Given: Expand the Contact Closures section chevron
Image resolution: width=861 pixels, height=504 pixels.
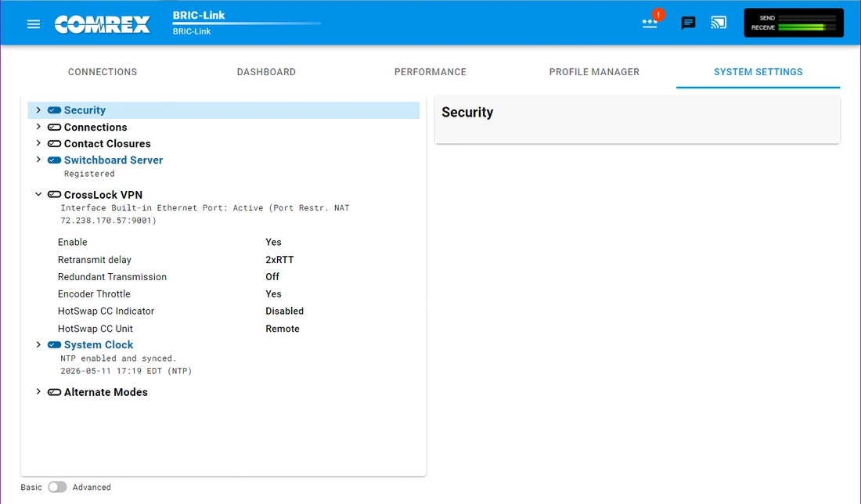Looking at the screenshot, I should click(38, 143).
